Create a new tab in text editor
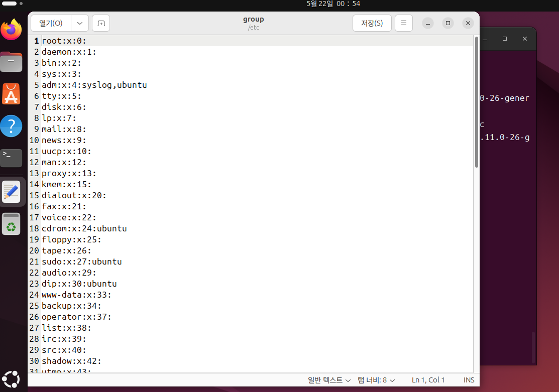This screenshot has width=559, height=392. [101, 23]
